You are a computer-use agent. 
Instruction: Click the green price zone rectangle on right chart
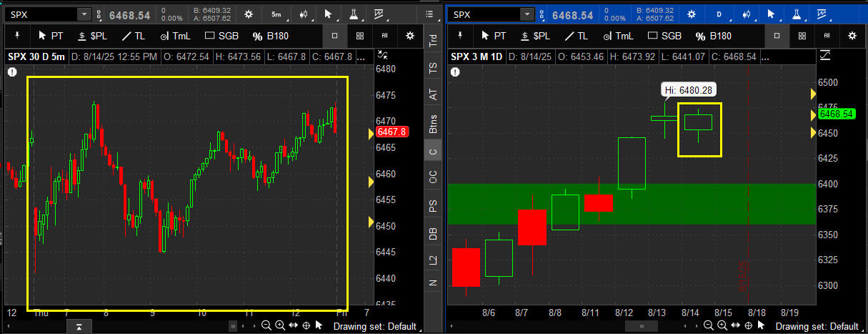631,204
